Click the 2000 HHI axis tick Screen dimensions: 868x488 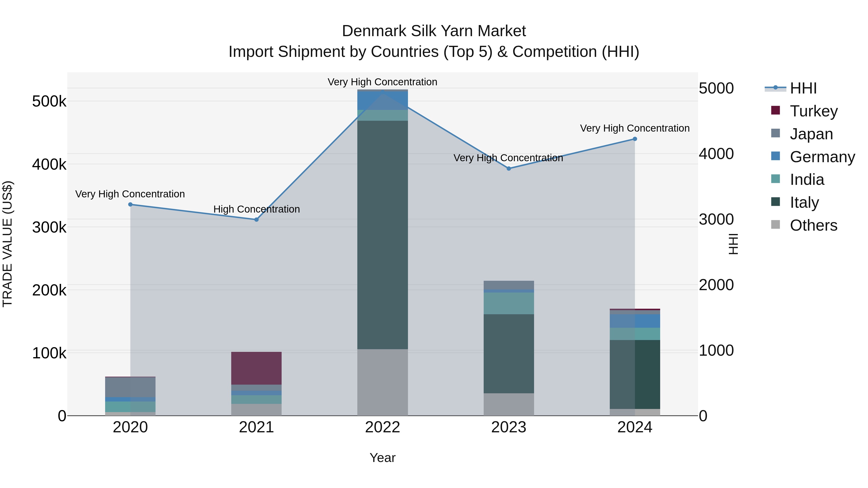coord(716,285)
